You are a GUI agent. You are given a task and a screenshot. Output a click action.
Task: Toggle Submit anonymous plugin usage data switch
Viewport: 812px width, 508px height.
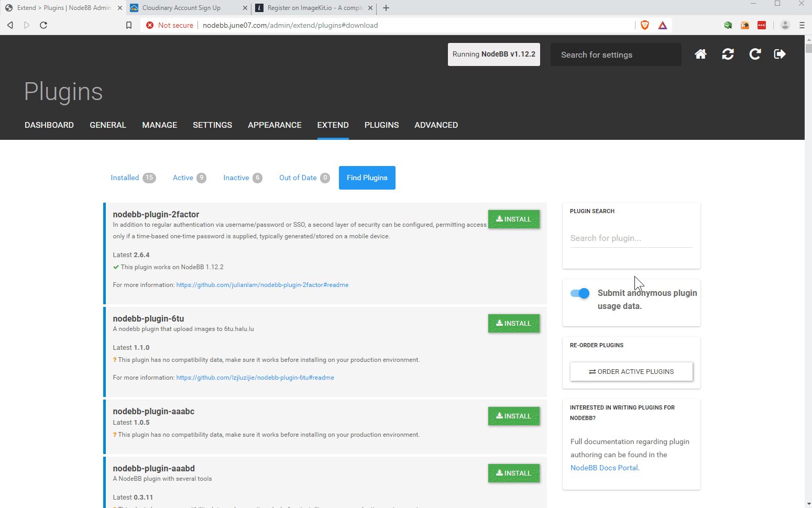coord(580,293)
